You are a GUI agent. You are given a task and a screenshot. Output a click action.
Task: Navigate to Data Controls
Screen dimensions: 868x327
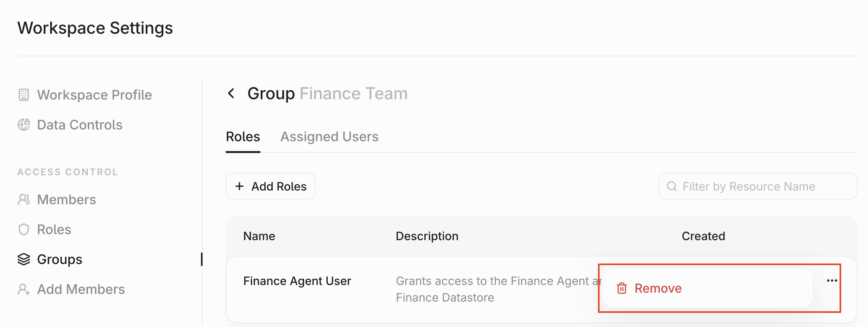(x=79, y=125)
